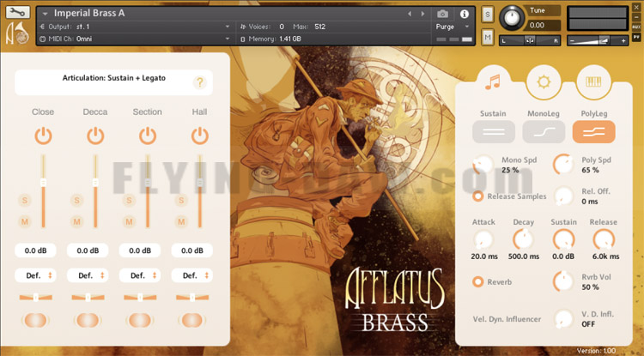Image resolution: width=644 pixels, height=356 pixels.
Task: Open the Imperial Brass A instrument dropdown
Action: click(46, 14)
